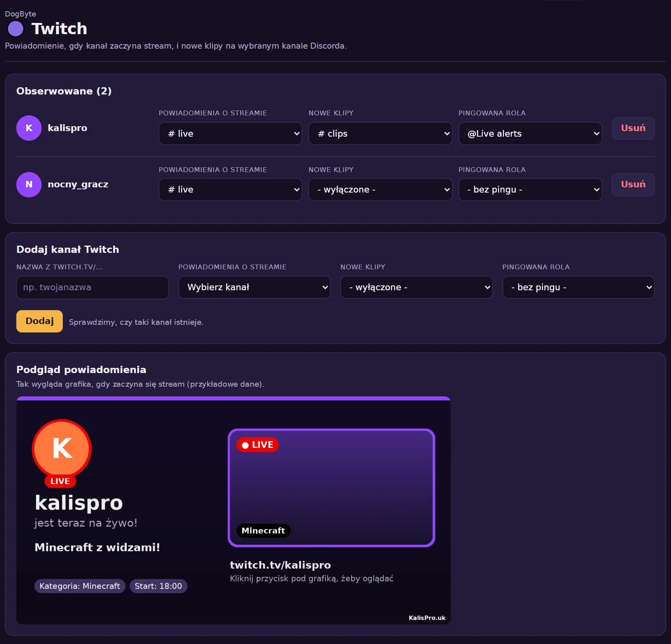Click the 'Dodaj kanał Twitch' heading
Viewport: 671px width, 644px height.
coord(68,250)
